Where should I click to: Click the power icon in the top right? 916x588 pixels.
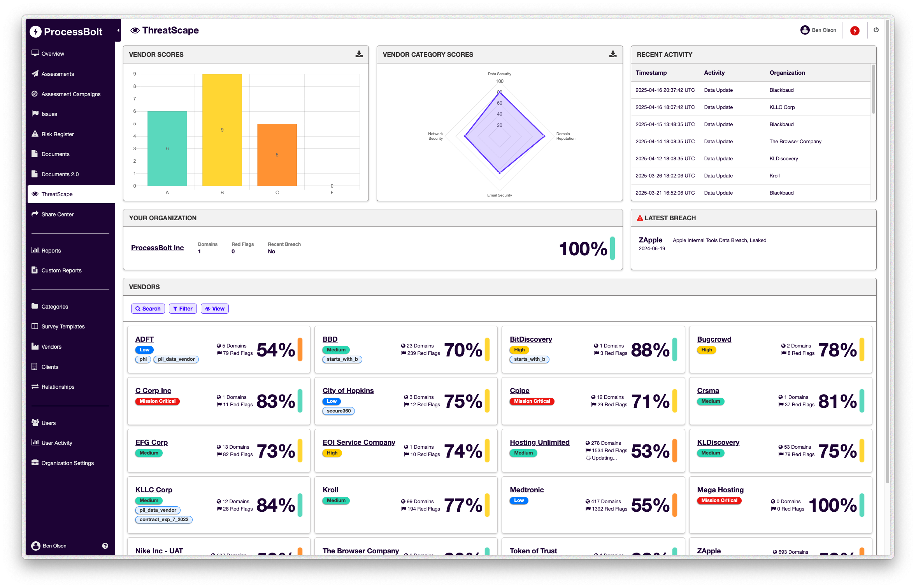(876, 30)
